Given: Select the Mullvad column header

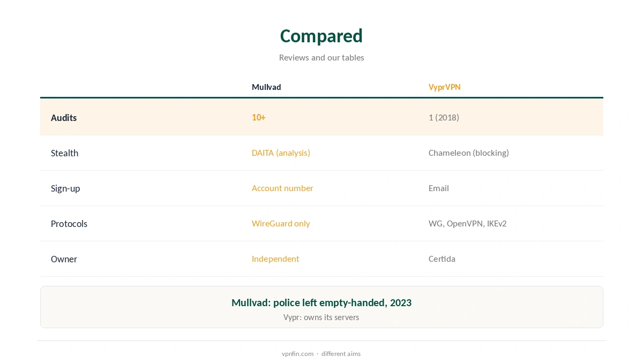Looking at the screenshot, I should pos(266,87).
